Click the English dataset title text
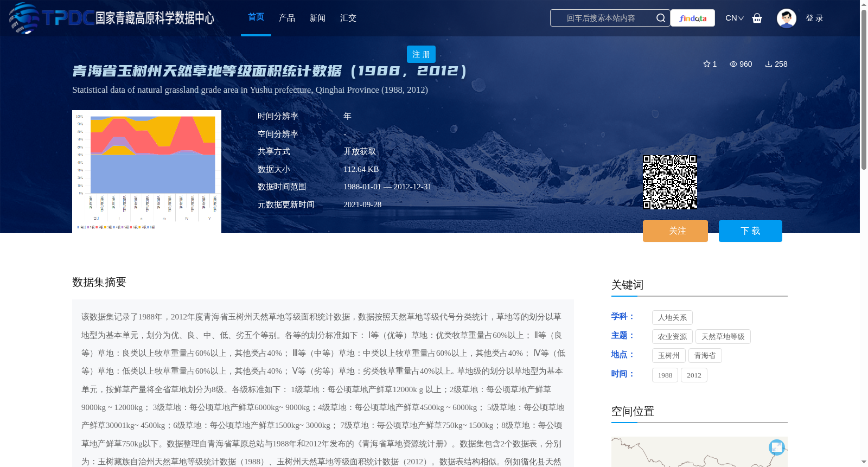Viewport: 868px width, 467px height. [x=250, y=90]
